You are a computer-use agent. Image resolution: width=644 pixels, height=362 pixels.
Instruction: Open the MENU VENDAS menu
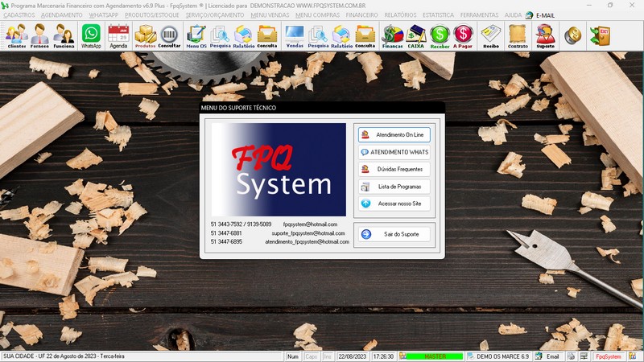[270, 15]
